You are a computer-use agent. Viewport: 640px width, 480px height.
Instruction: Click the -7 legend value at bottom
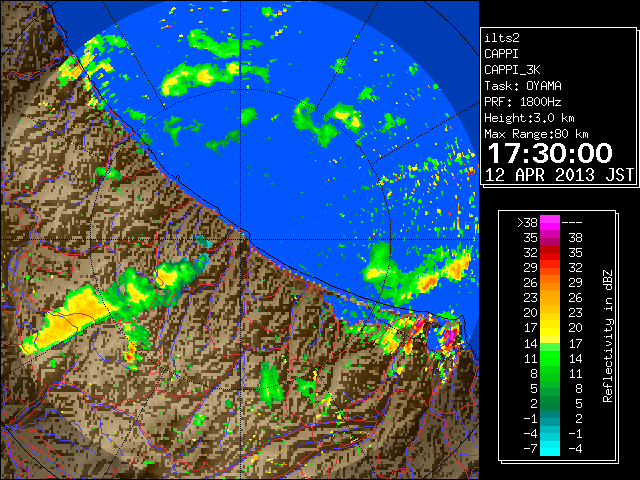click(x=530, y=449)
